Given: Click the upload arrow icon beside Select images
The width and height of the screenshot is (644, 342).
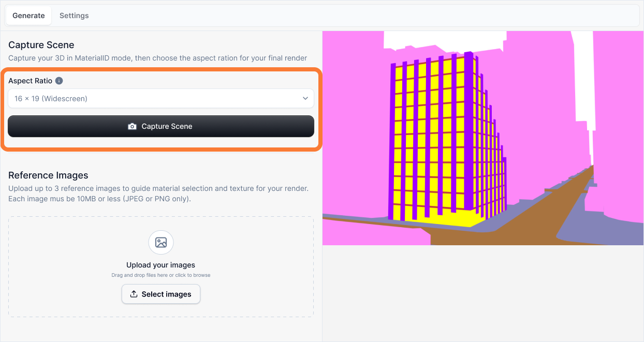Looking at the screenshot, I should (x=134, y=294).
